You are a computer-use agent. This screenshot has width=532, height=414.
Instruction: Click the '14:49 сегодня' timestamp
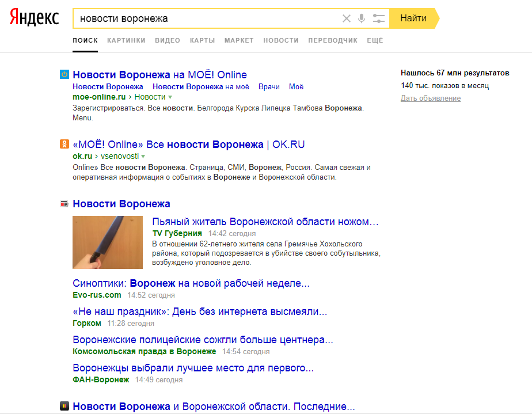pyautogui.click(x=159, y=379)
